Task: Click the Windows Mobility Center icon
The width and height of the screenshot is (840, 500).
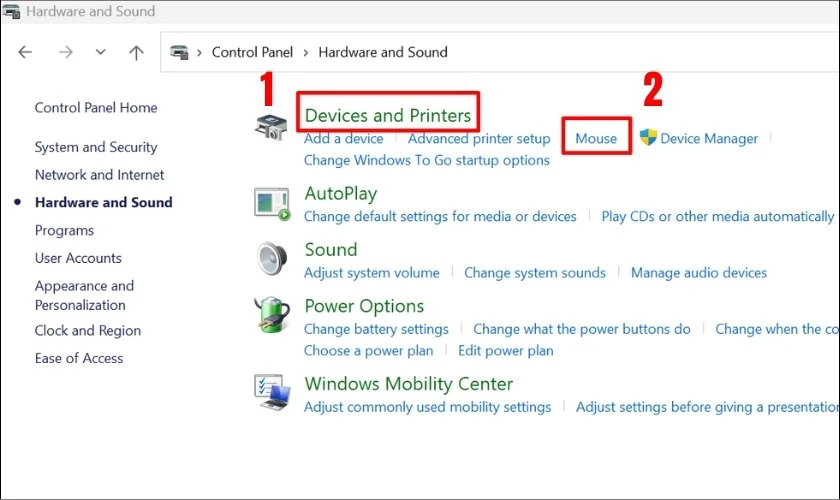Action: [272, 393]
